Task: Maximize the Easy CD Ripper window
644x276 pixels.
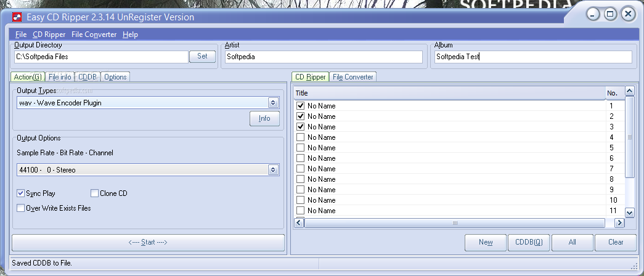Action: pos(610,14)
